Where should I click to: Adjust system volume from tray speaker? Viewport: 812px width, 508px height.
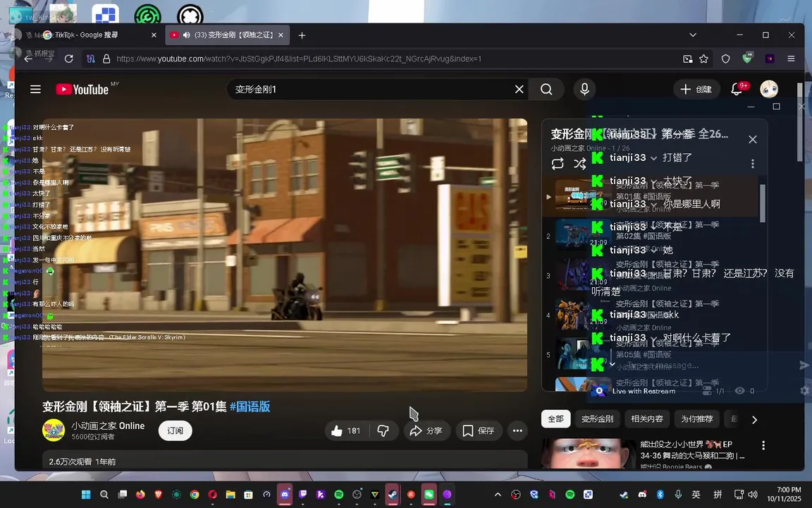click(x=753, y=495)
